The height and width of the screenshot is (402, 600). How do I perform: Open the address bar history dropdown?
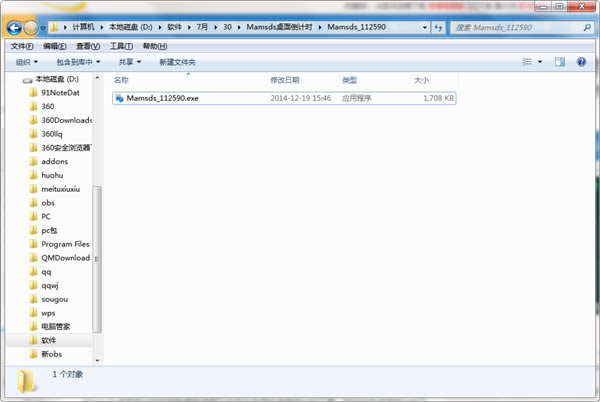[424, 28]
